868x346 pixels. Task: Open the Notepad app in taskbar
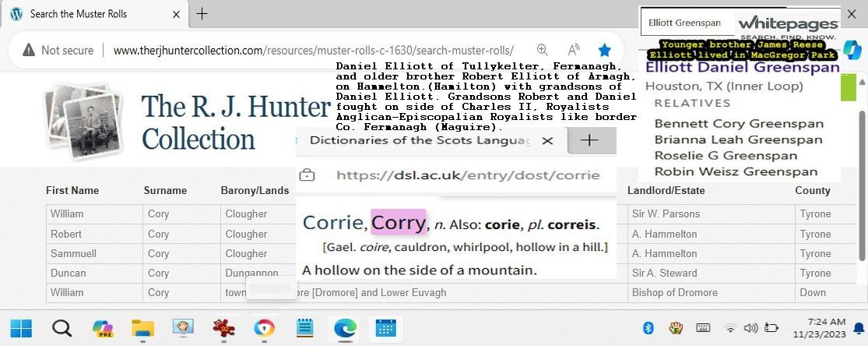(304, 328)
